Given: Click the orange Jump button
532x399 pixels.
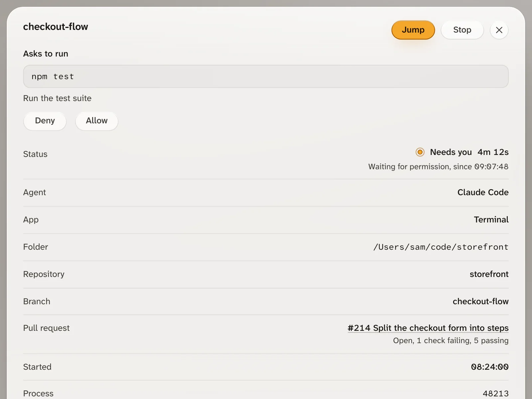Looking at the screenshot, I should tap(413, 30).
